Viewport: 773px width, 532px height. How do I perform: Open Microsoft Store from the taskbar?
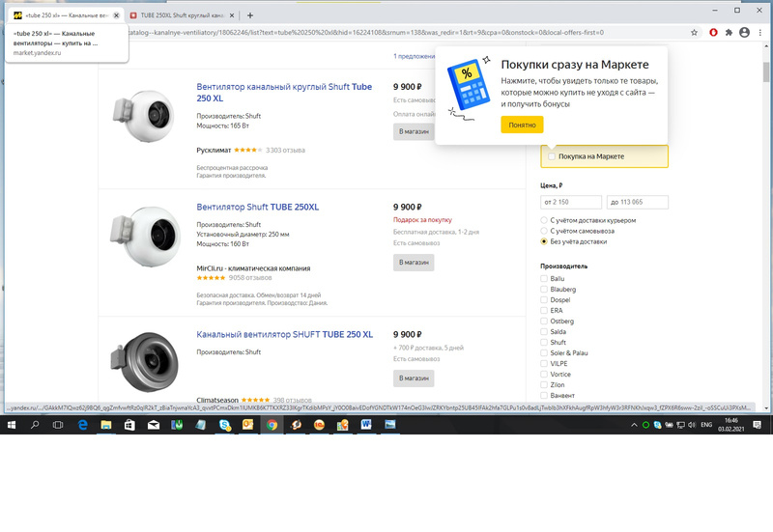pos(129,425)
